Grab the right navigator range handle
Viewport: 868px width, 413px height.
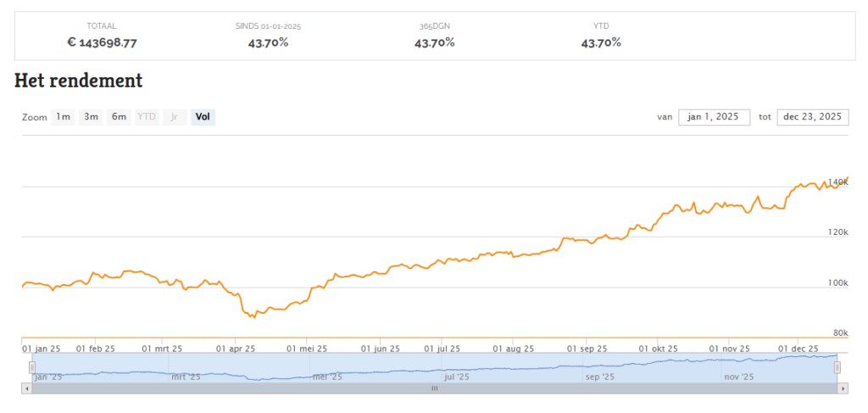click(837, 367)
